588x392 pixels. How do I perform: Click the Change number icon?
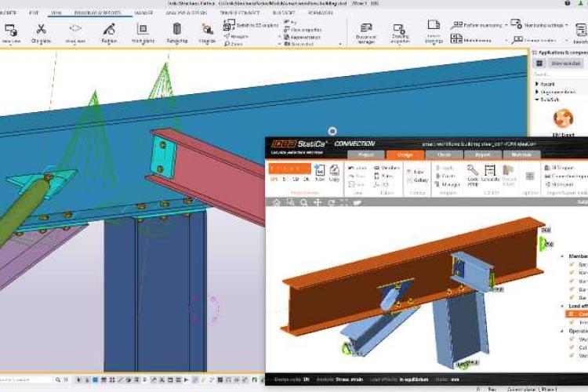click(517, 39)
